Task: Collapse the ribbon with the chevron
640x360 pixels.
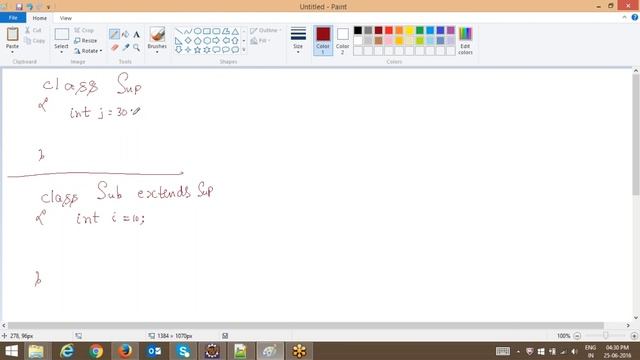Action: click(x=624, y=17)
